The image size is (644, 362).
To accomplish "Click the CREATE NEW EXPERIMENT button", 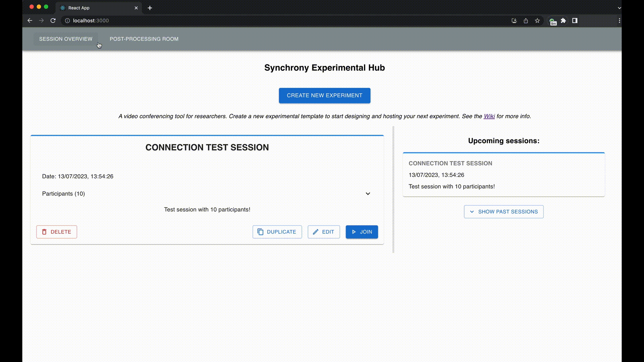I will 325,96.
